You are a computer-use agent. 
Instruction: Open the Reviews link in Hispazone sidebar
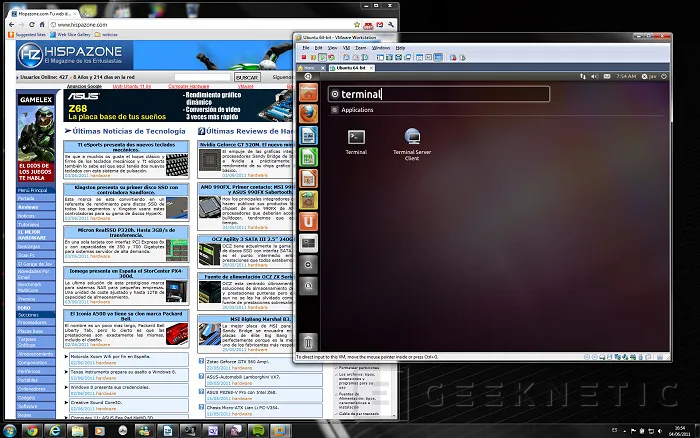click(28, 207)
